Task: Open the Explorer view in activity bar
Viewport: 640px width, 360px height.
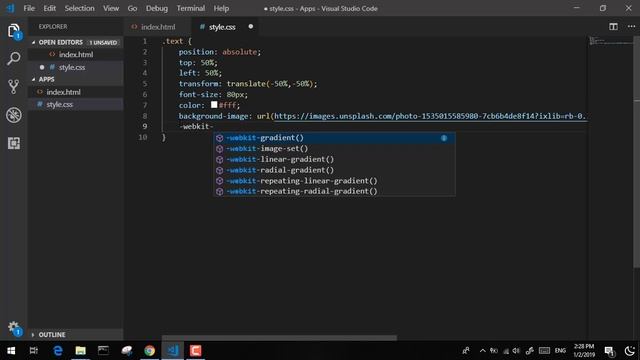Action: pyautogui.click(x=13, y=31)
